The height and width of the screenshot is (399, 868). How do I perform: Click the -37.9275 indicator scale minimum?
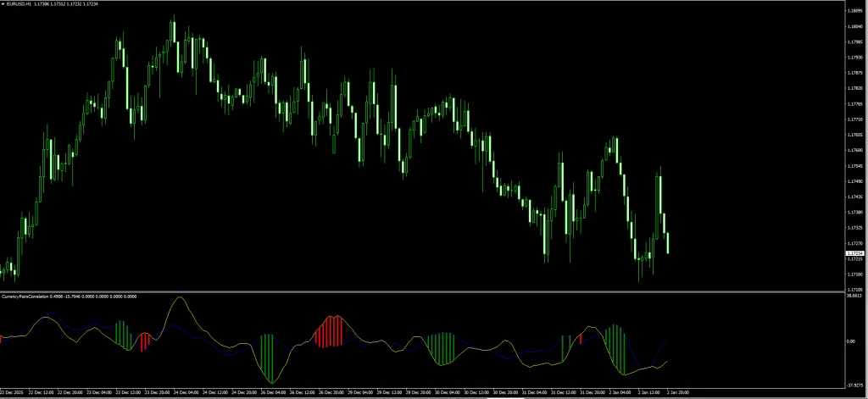tap(854, 384)
